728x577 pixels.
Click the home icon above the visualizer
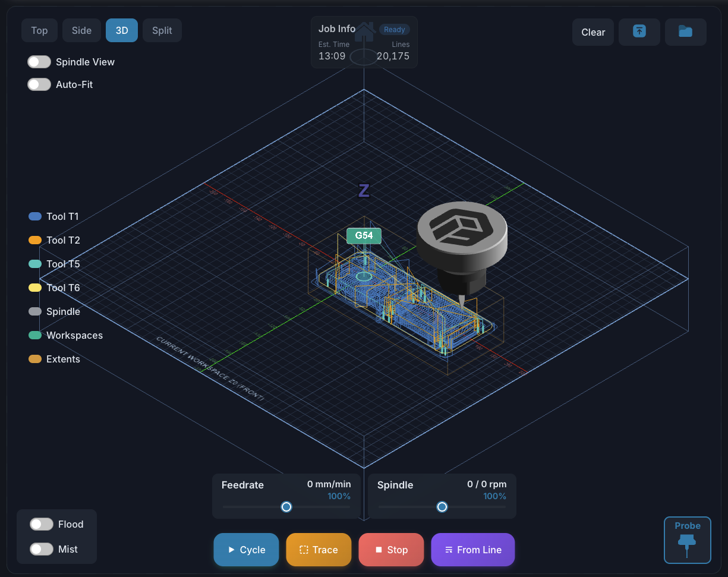point(364,31)
